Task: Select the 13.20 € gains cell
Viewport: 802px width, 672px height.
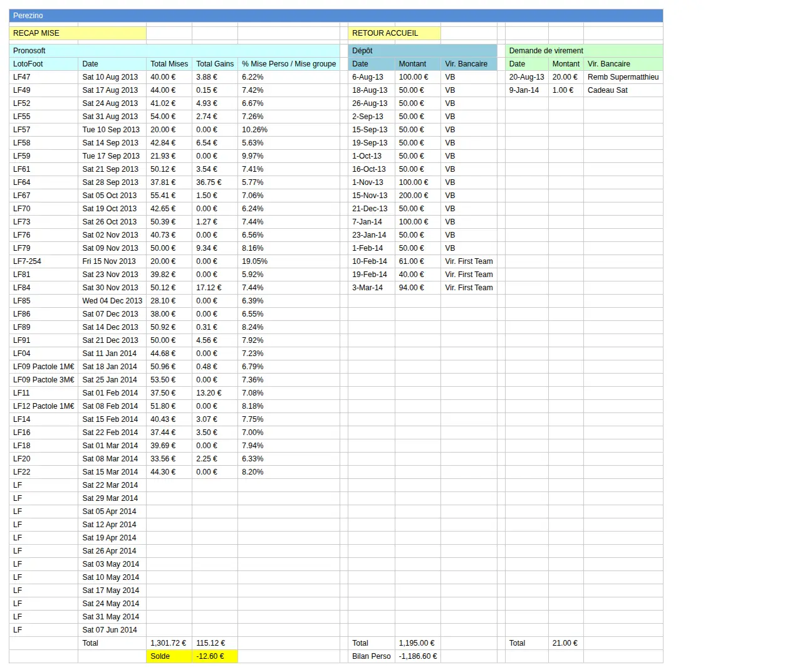Action: click(x=215, y=393)
